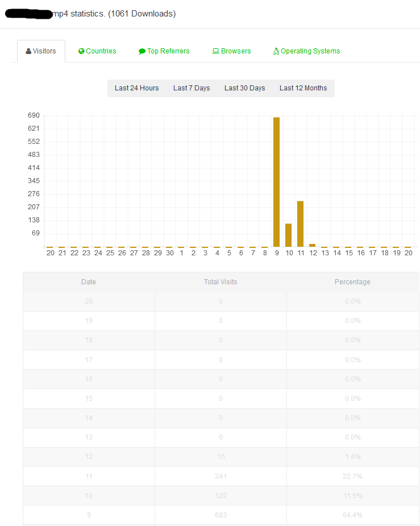
Task: Click the 690 y-axis label
Action: 34,115
